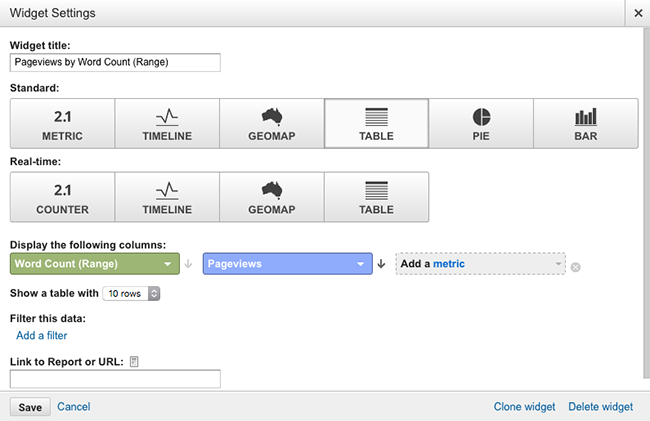Open the Word Count (Range) dimension dropdown

coord(95,264)
